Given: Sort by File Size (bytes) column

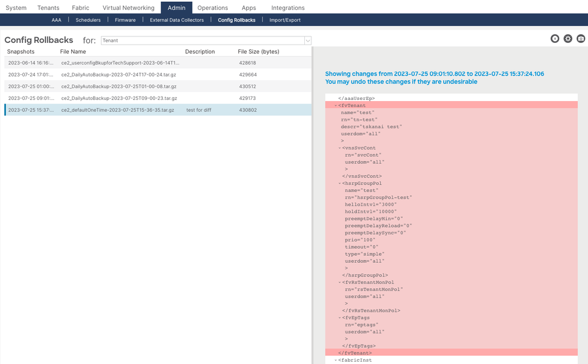Looking at the screenshot, I should (x=258, y=52).
